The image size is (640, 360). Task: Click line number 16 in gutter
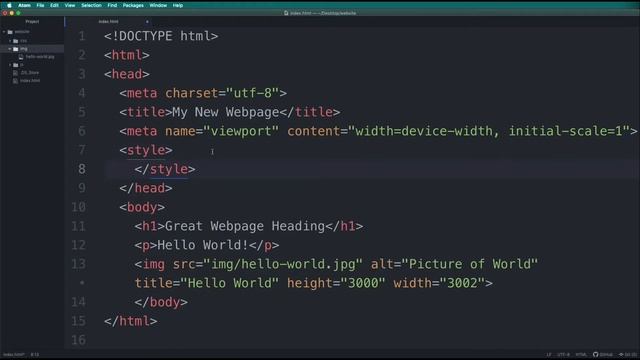tap(79, 340)
